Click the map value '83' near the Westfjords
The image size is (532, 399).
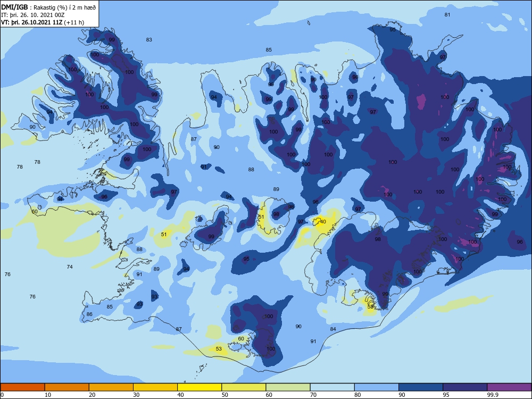tap(149, 40)
